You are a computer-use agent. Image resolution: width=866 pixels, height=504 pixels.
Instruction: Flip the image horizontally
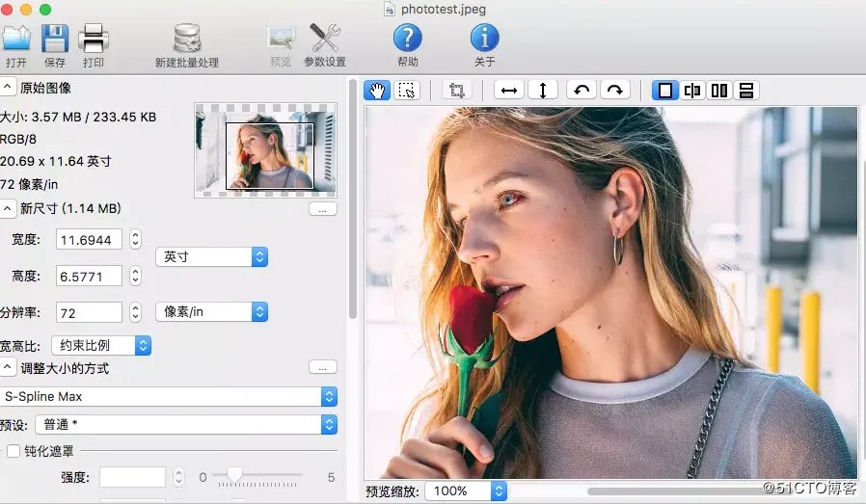pyautogui.click(x=508, y=90)
